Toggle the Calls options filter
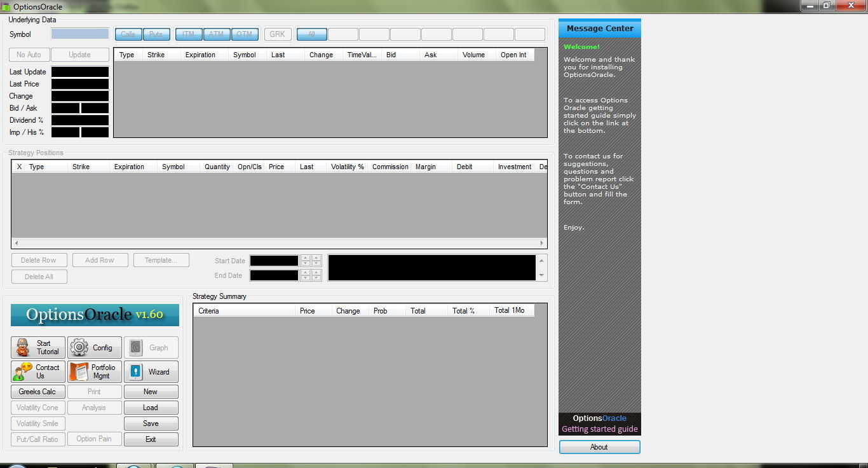Image resolution: width=868 pixels, height=468 pixels. [128, 34]
